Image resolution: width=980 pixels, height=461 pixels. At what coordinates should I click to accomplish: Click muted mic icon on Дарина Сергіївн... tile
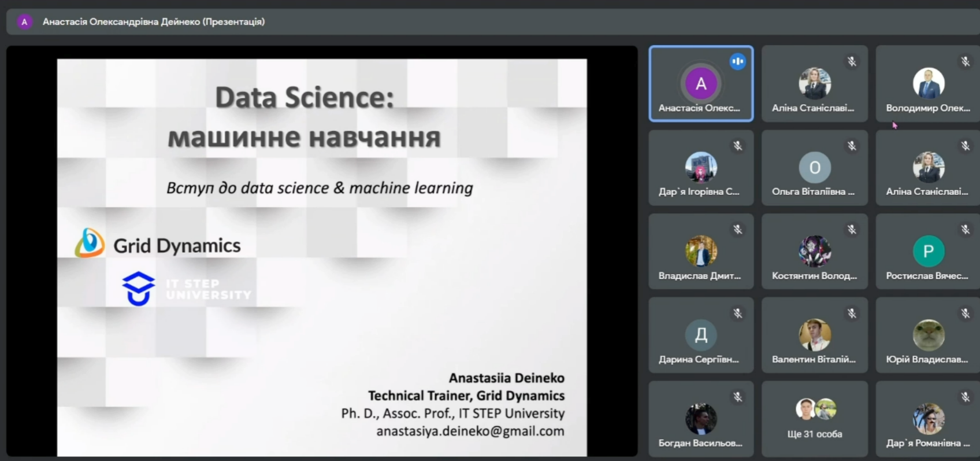tap(738, 314)
